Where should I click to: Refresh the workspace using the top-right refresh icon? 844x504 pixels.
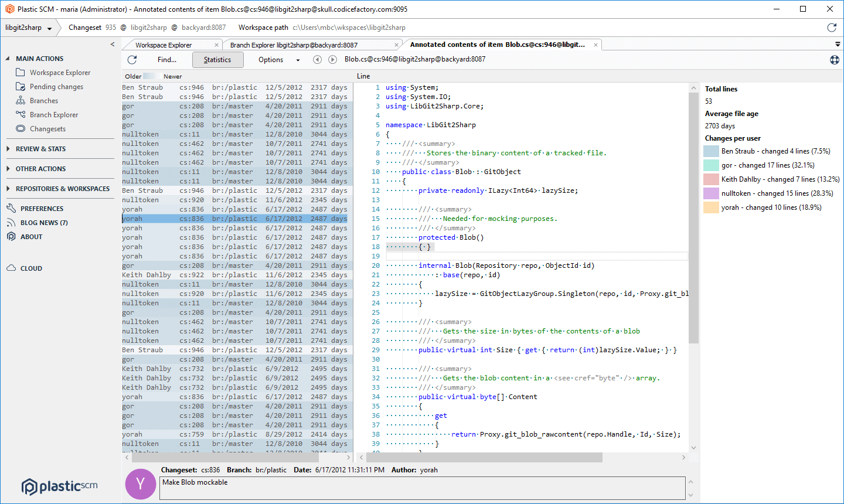point(832,28)
